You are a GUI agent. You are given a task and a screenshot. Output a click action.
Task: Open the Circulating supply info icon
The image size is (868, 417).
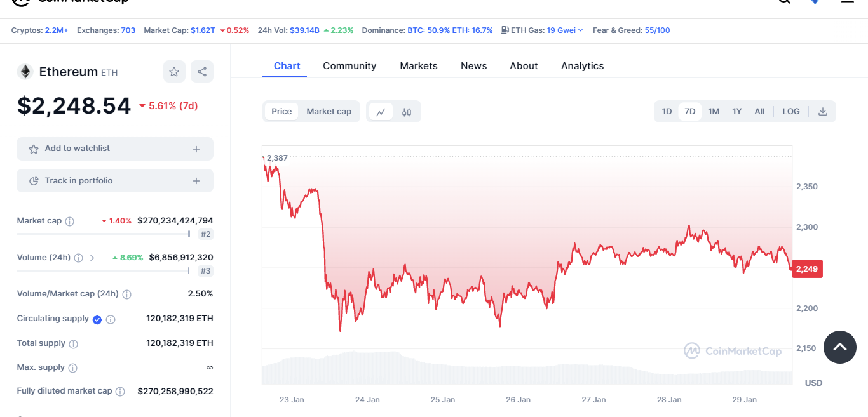coord(111,319)
